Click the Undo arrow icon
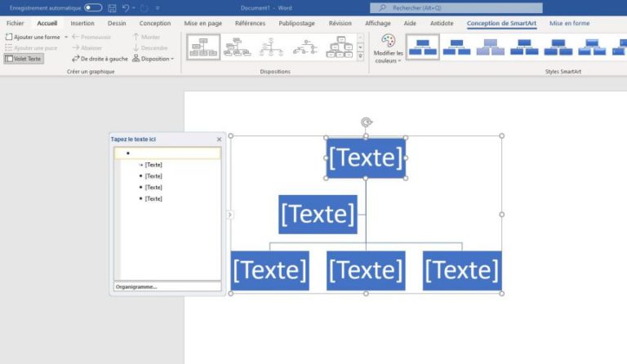Viewport: 627px width, 364px height. tap(125, 7)
